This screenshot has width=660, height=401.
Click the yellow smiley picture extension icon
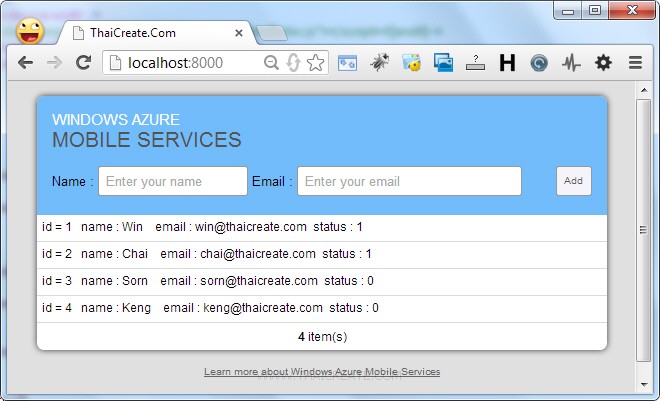411,63
